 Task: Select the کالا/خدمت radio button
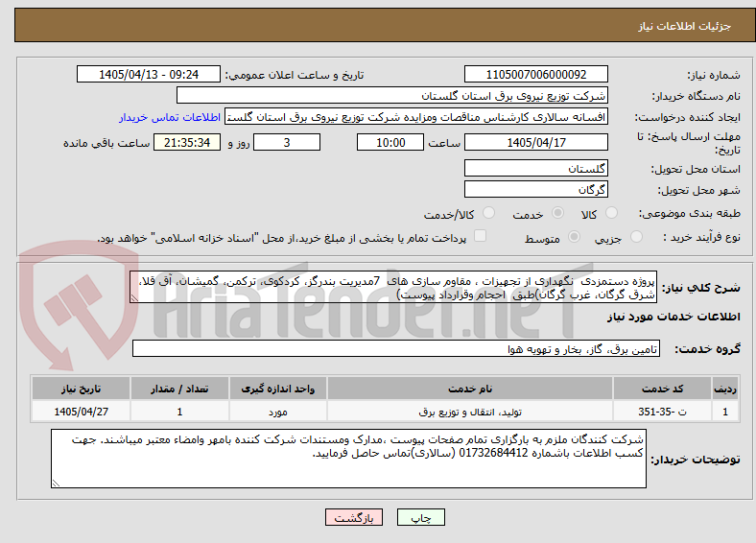coord(488,213)
